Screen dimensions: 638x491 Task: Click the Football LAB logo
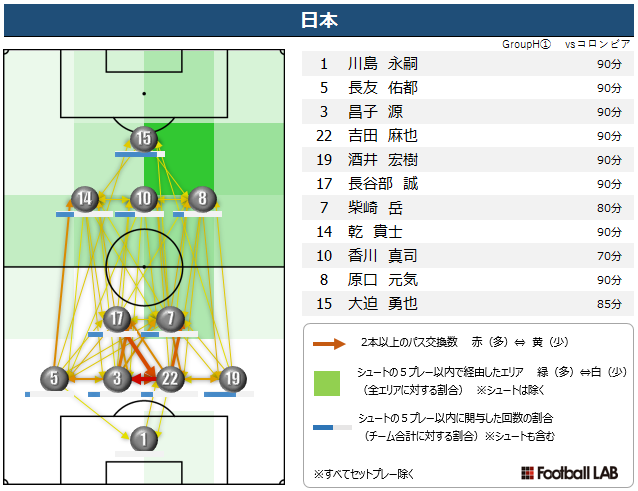[569, 473]
